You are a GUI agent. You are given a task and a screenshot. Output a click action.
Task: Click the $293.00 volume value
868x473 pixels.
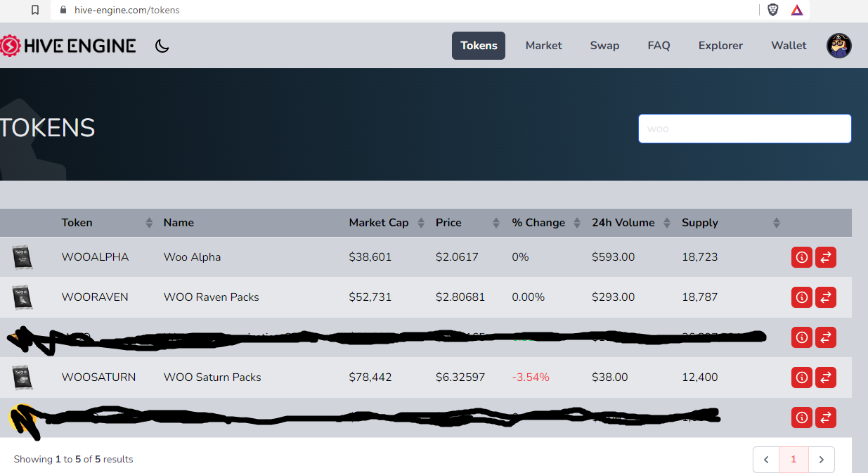[x=614, y=297]
